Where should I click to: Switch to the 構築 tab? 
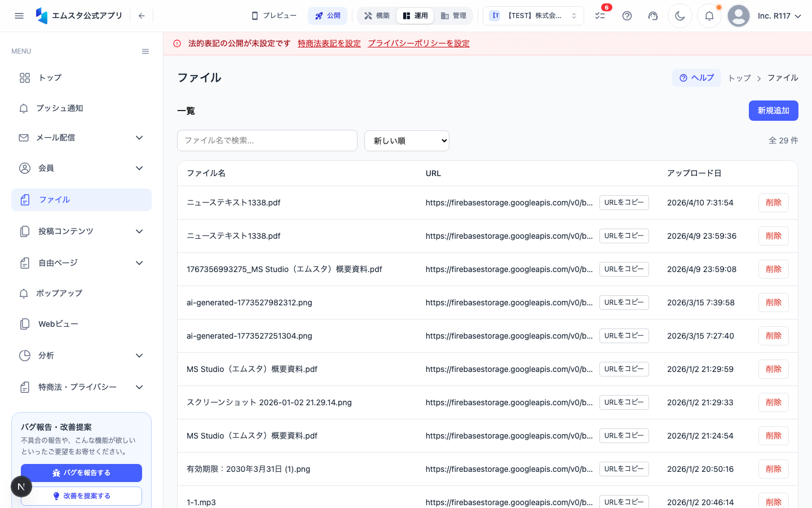tap(377, 16)
